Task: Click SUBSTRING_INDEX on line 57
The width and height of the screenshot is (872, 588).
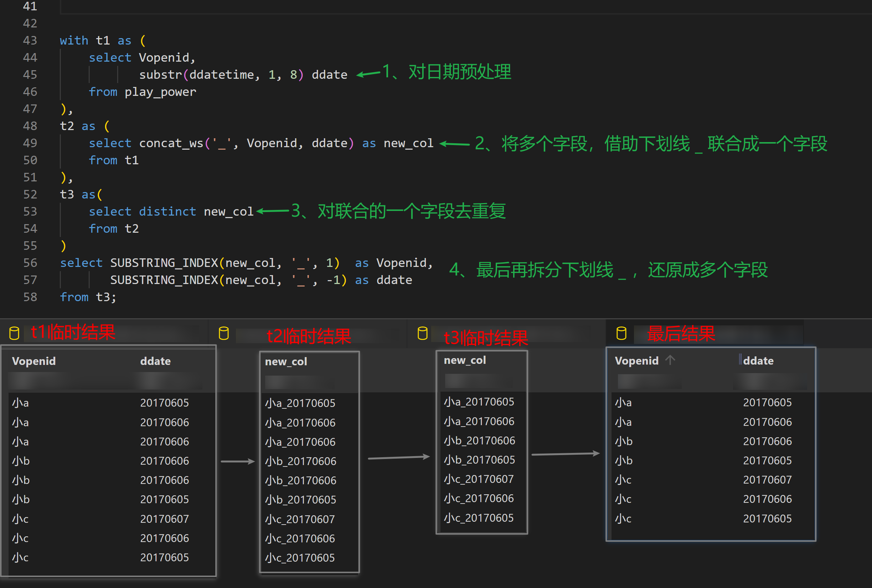Action: tap(164, 280)
